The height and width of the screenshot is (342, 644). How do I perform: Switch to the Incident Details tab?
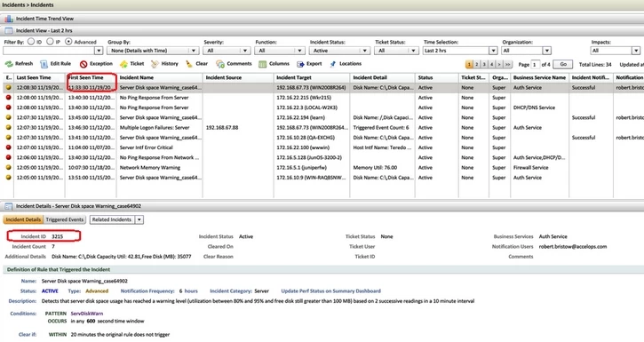(23, 219)
